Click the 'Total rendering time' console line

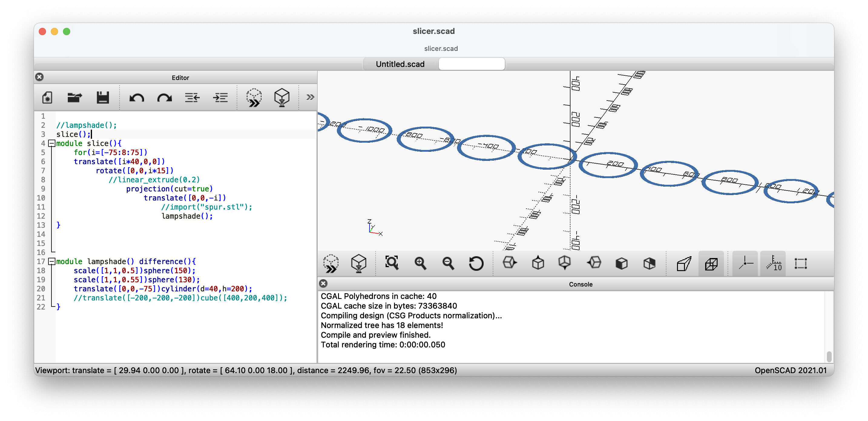[383, 344]
